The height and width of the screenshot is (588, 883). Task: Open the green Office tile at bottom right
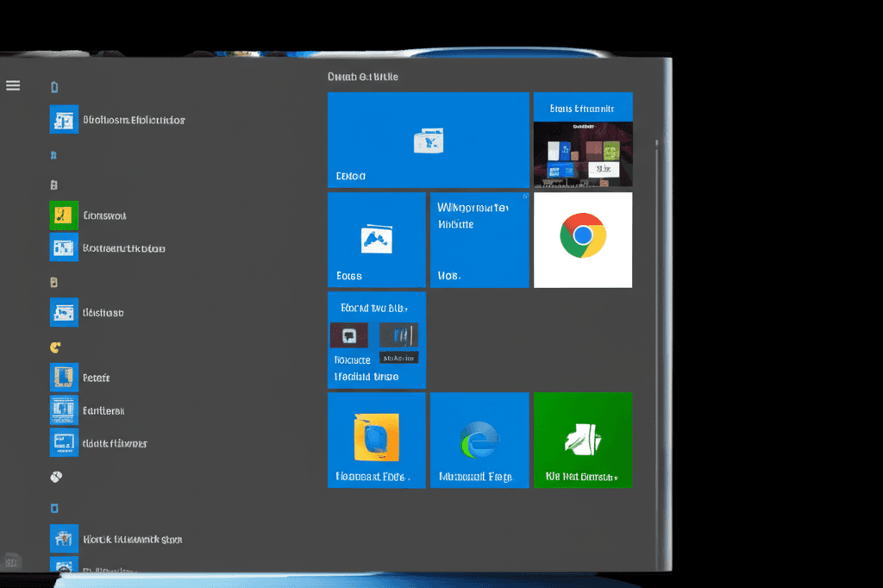[x=583, y=440]
